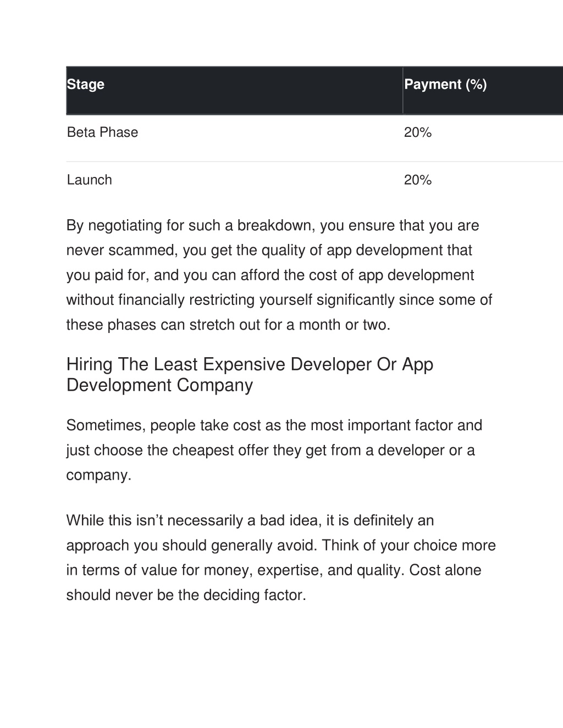
Task: Click the line starting 'By negotiating for such'
Action: pyautogui.click(x=273, y=226)
